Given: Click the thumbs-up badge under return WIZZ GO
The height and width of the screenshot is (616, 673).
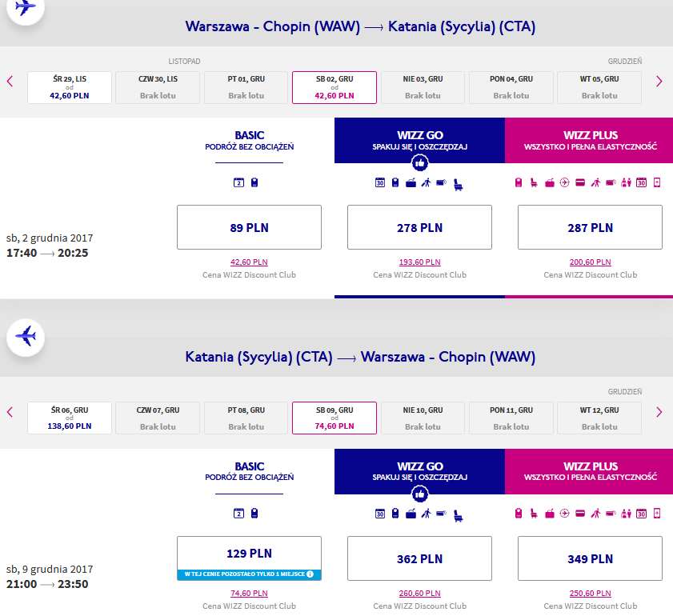Looking at the screenshot, I should [420, 494].
